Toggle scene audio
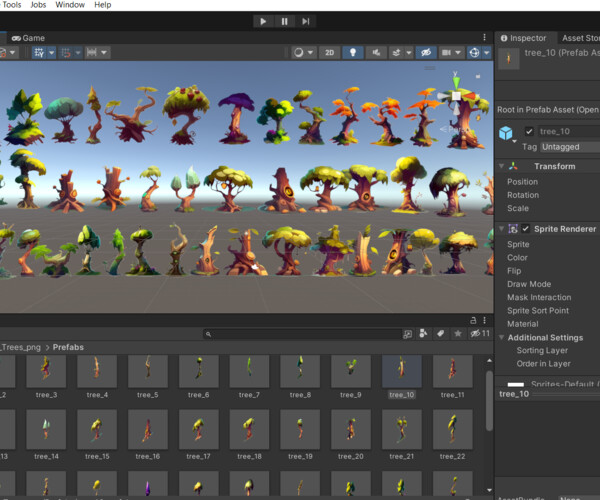Image resolution: width=600 pixels, height=500 pixels. 376,52
